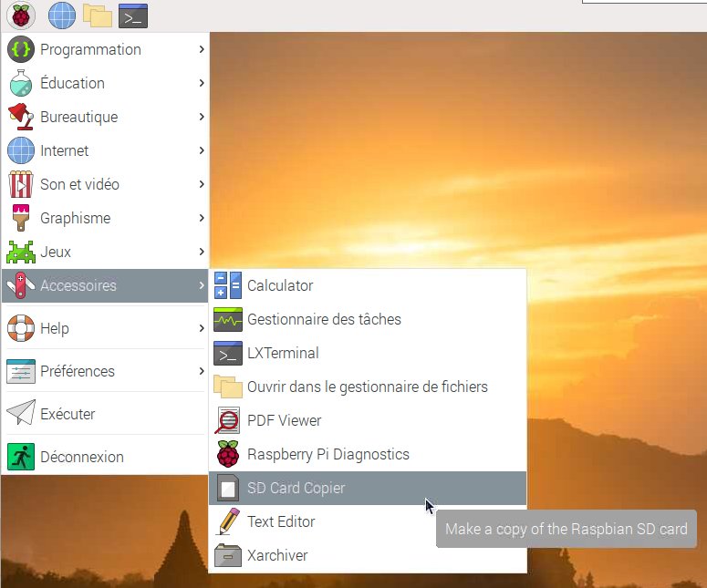Click the Éducation flask icon
This screenshot has height=588, width=707.
[21, 83]
